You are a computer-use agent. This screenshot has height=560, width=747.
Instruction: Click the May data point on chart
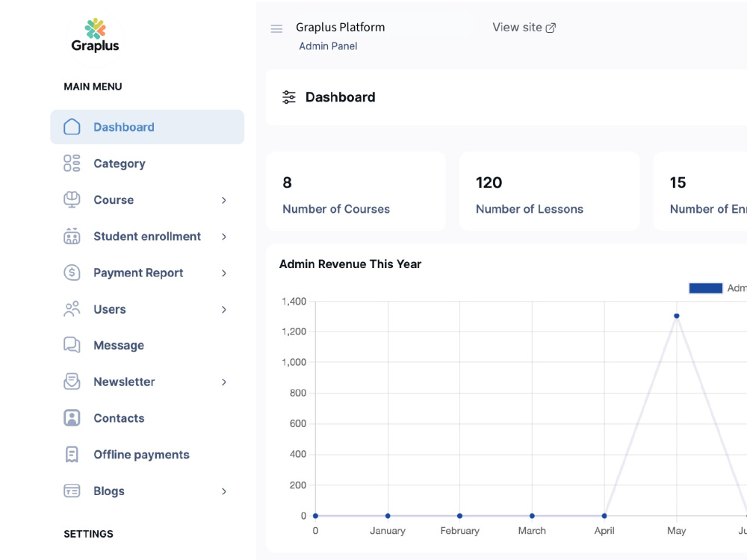(677, 316)
